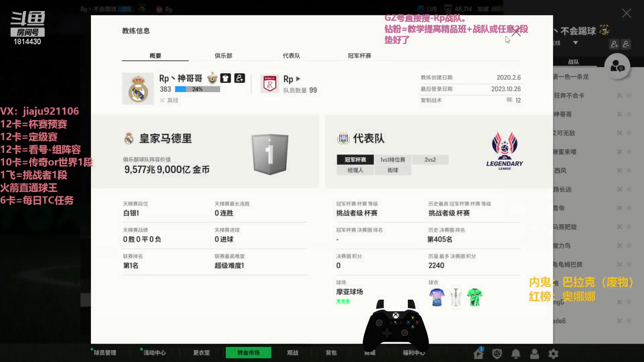Screen dimensions: 644x362
Task: Click the remove-friend icon in right sidebar
Action: [626, 44]
